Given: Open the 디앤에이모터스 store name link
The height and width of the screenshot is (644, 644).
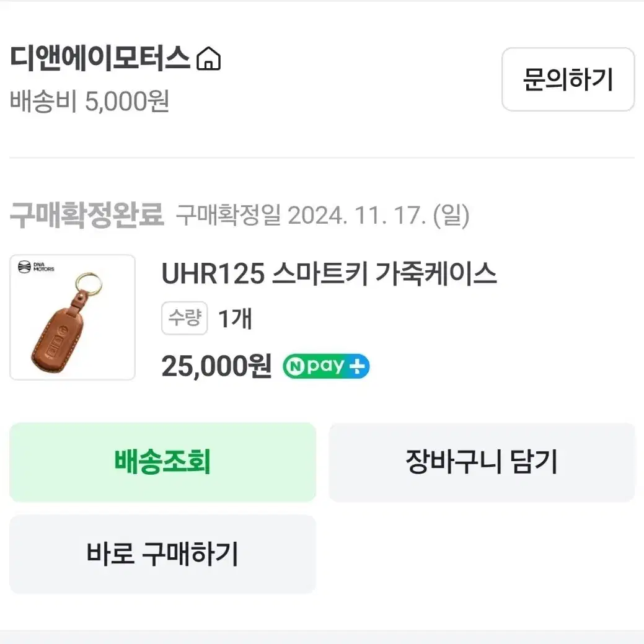Looking at the screenshot, I should [99, 58].
